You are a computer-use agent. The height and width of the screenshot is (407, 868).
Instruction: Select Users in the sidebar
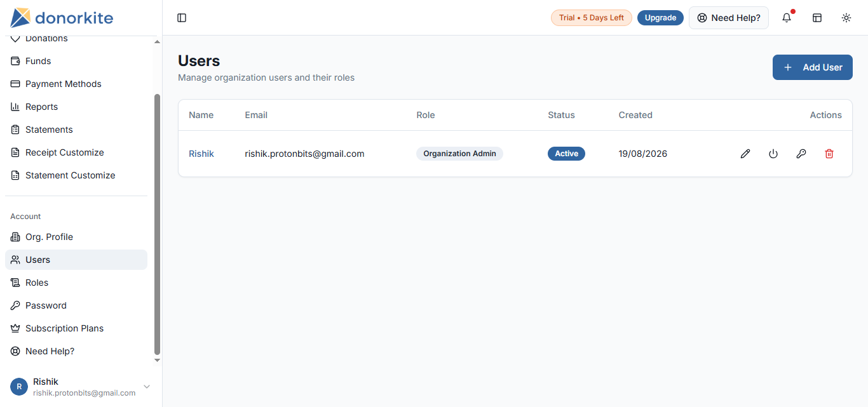coord(76,260)
